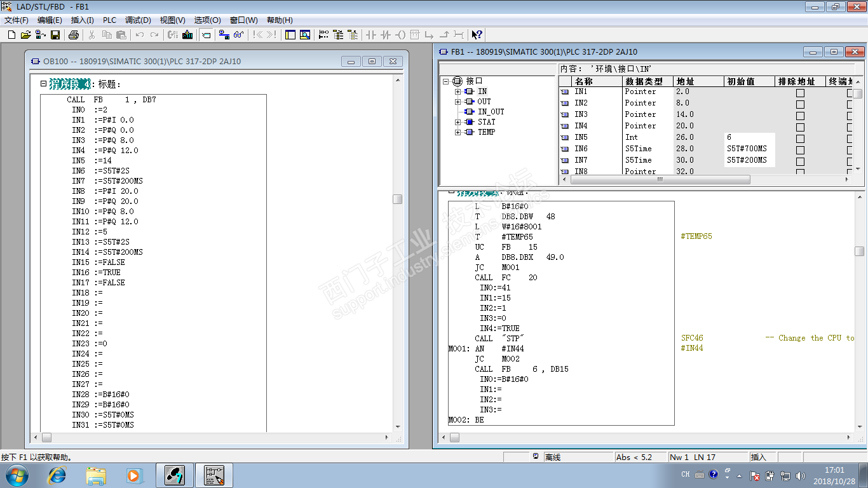
Task: Click the Open folder toolbar icon
Action: (26, 35)
